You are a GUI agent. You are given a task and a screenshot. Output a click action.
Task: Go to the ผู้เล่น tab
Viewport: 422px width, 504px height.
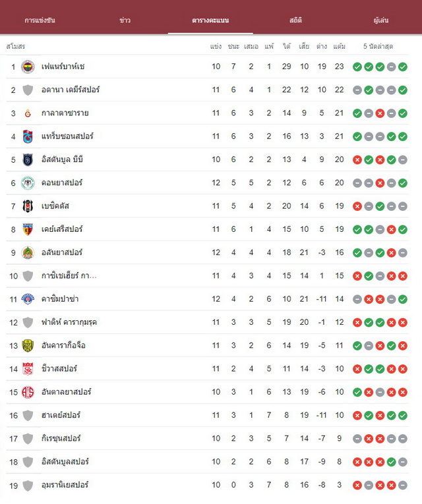click(x=381, y=20)
